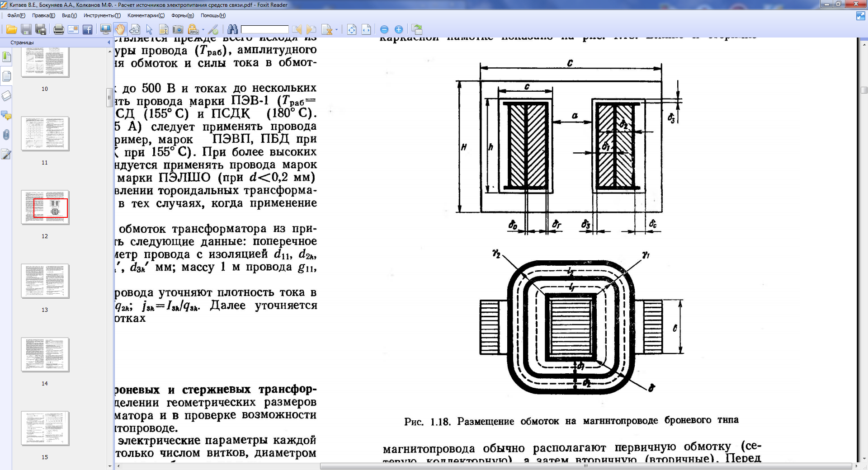868x470 pixels.
Task: Choose the arrow select annotation tool
Action: 149,30
